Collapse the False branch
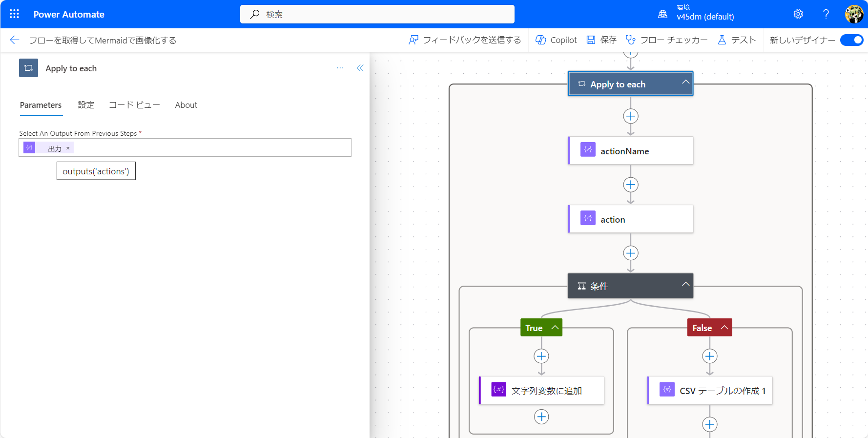This screenshot has height=438, width=868. (724, 328)
